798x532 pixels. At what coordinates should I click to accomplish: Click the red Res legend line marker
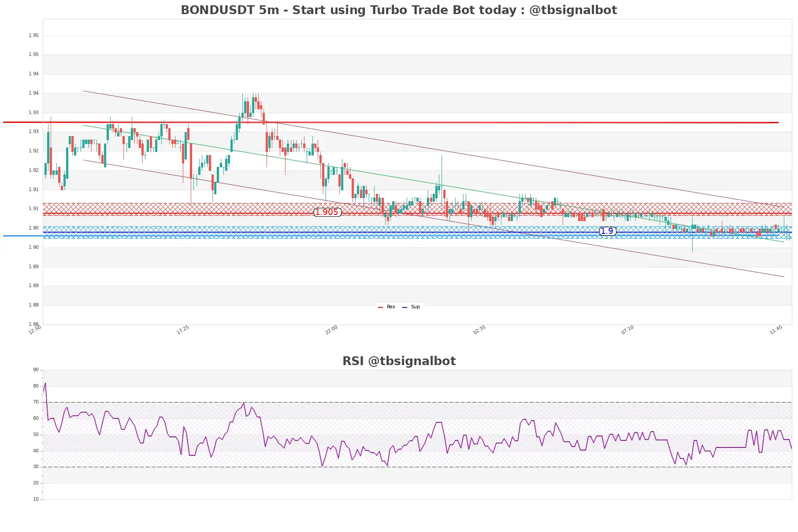[x=381, y=307]
